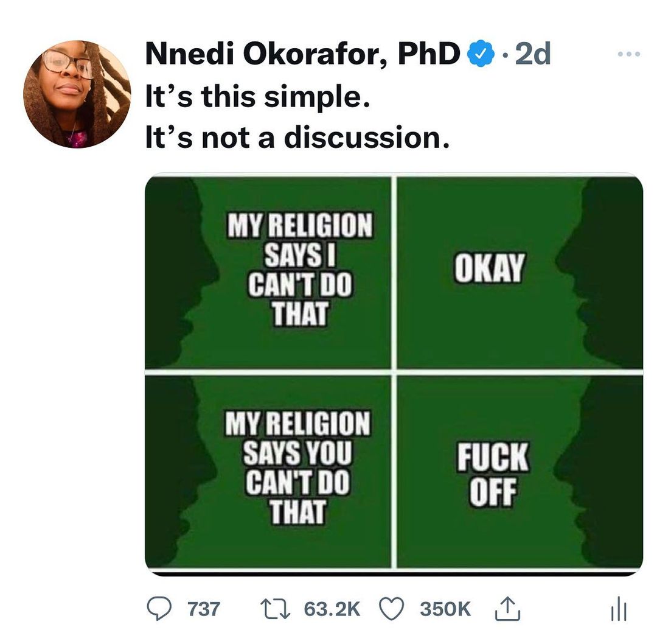Click the blue verified badge
Image resolution: width=657 pixels, height=644 pixels.
click(479, 55)
